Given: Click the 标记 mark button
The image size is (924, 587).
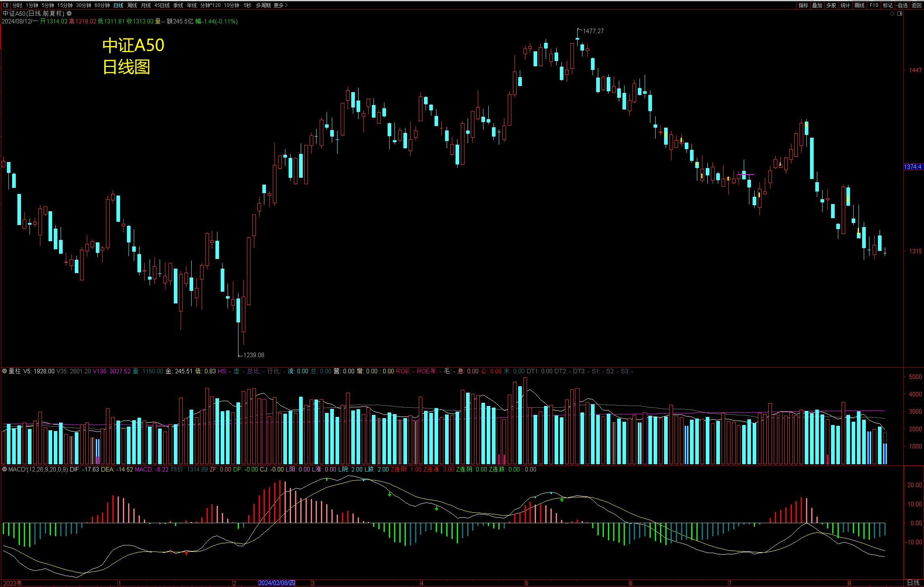Looking at the screenshot, I should (888, 5).
